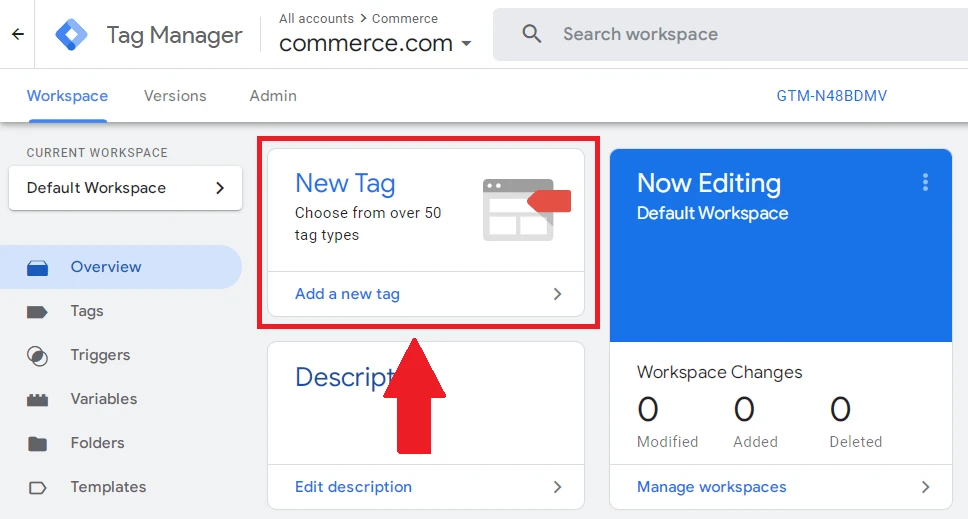968x519 pixels.
Task: Click the Add a new tag link
Action: pyautogui.click(x=347, y=294)
